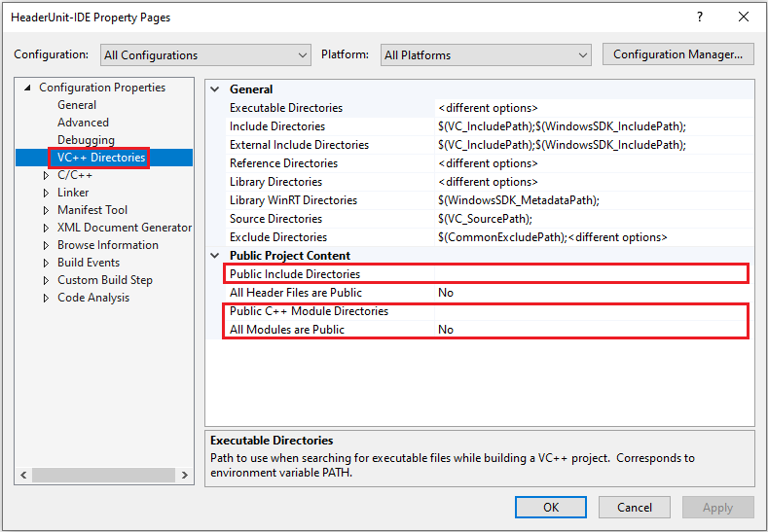This screenshot has height=532, width=768.
Task: Close the Property Pages dialog
Action: 743,18
